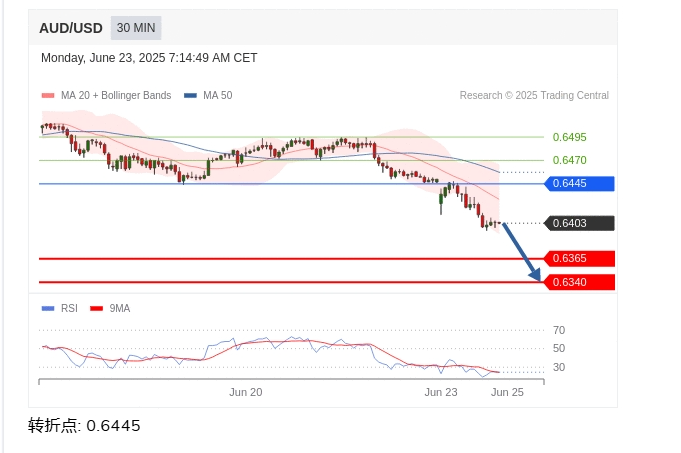Click the 30 MIN timeframe badge
The height and width of the screenshot is (453, 681).
(135, 28)
